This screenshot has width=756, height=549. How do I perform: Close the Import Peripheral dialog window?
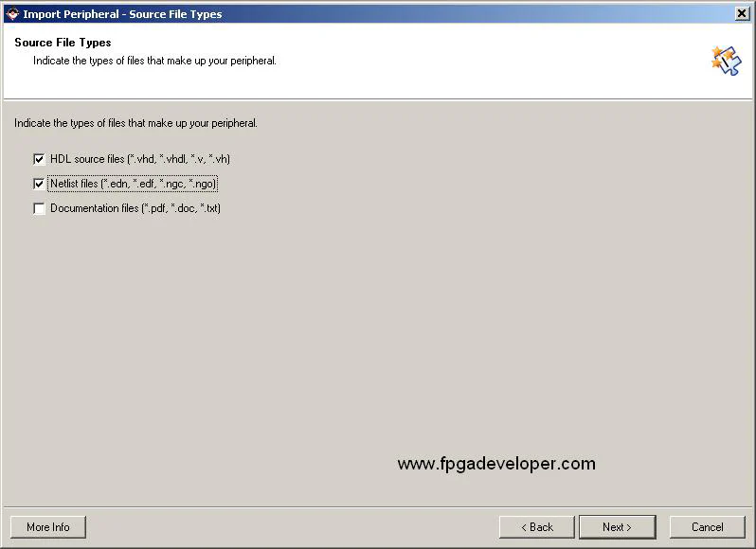pos(742,13)
